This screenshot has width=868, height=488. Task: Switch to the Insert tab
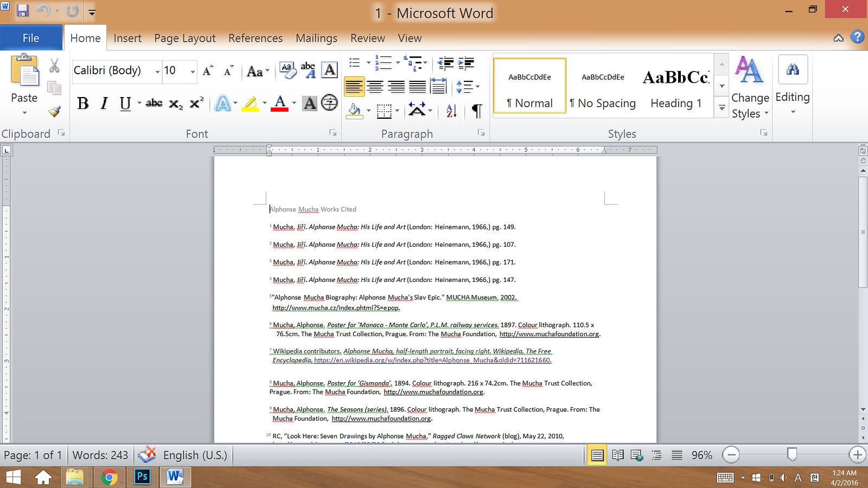tap(127, 38)
